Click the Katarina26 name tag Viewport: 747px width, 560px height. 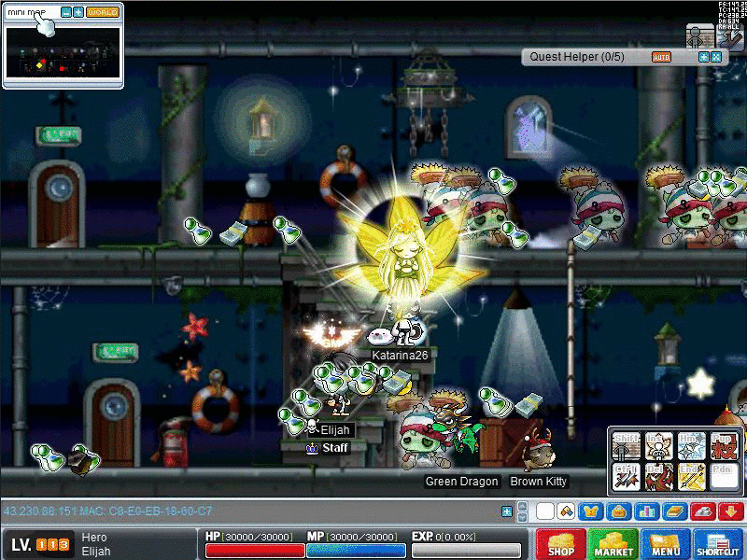400,356
